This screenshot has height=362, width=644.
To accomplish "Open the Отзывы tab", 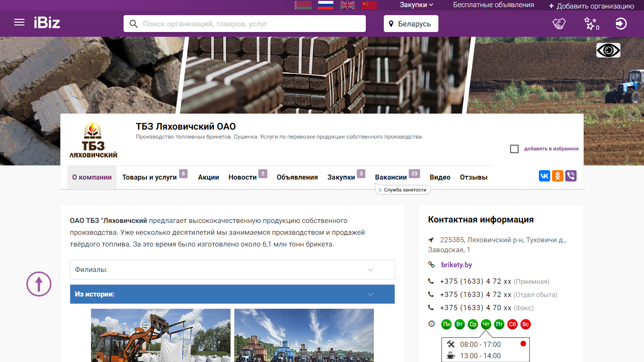I will tap(474, 177).
